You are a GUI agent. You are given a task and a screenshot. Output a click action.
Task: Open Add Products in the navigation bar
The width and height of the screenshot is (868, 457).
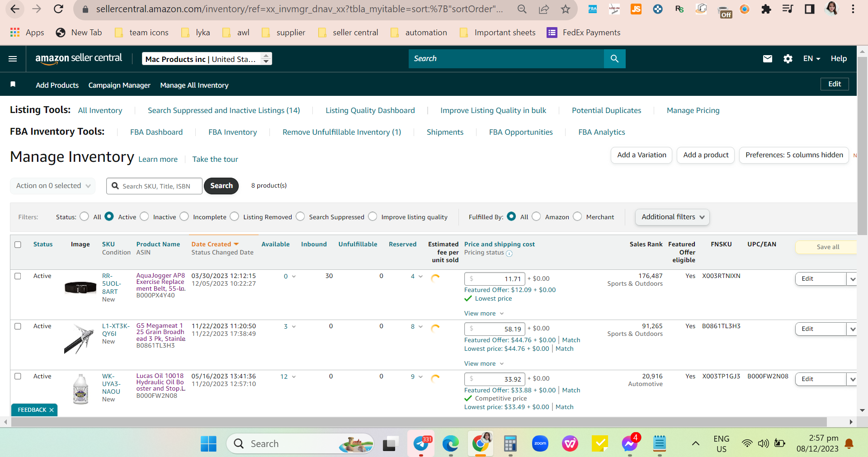click(57, 85)
